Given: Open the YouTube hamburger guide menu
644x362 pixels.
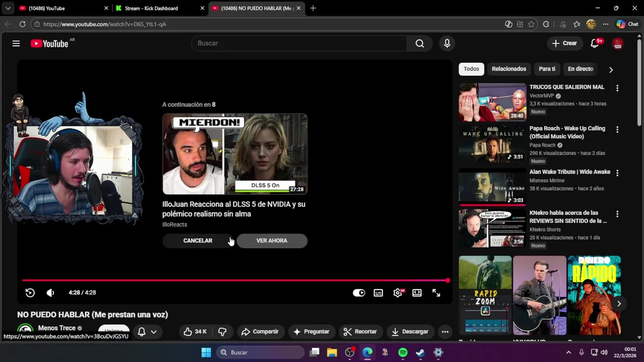Looking at the screenshot, I should coord(16,43).
